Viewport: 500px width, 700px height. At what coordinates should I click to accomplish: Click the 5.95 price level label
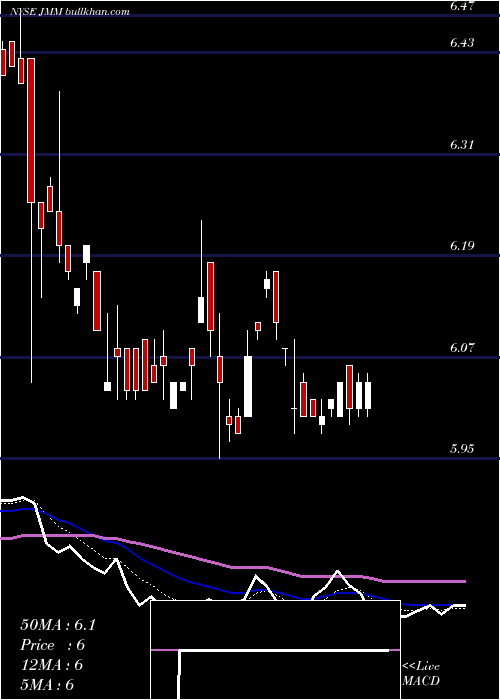(462, 449)
